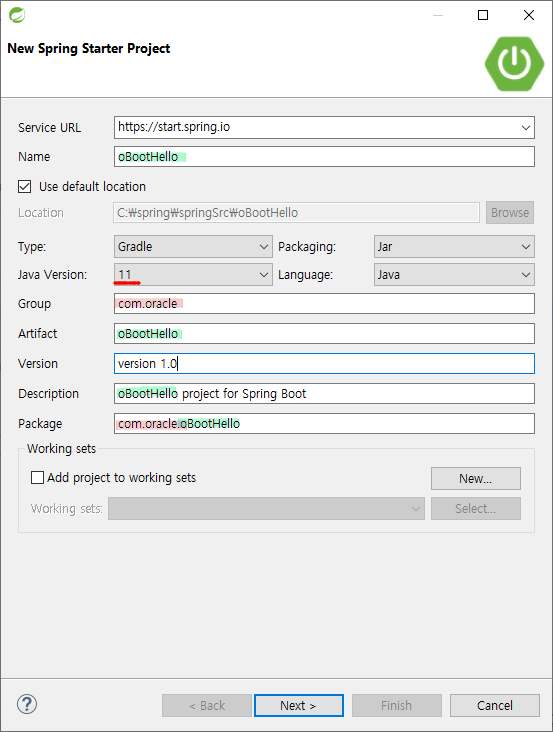Click the 'Java Version:' label
Screen dimensions: 553x732
(52, 275)
